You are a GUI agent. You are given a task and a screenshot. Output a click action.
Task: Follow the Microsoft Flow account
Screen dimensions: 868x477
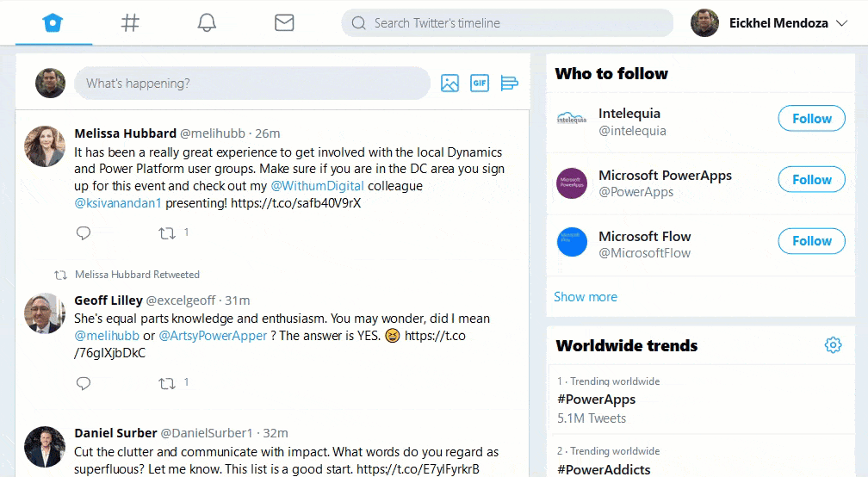point(811,241)
